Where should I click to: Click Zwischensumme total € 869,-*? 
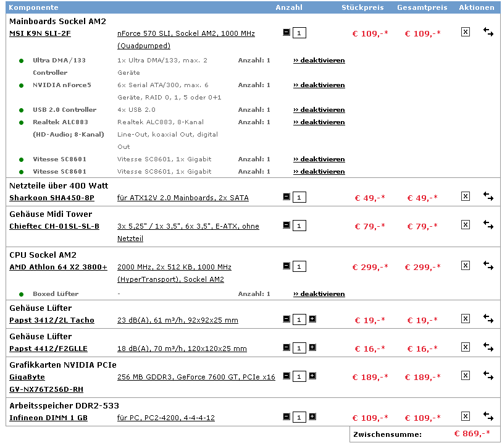pos(472,434)
